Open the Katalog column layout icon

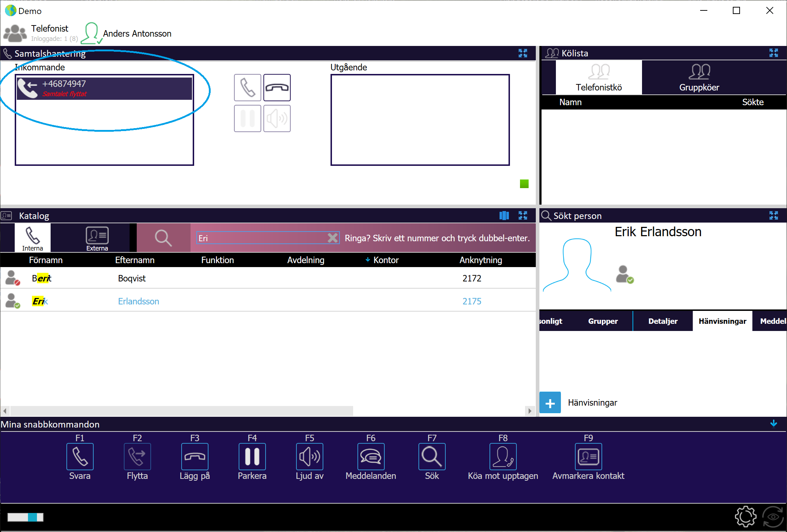504,215
